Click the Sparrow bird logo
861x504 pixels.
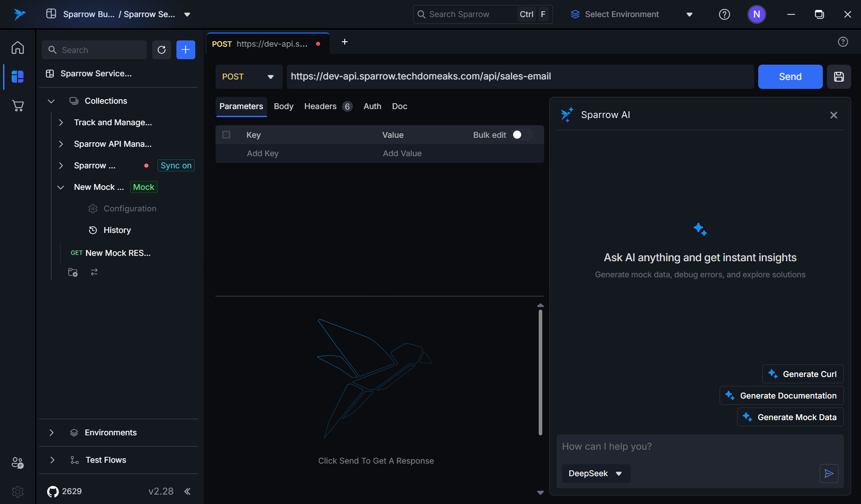19,14
